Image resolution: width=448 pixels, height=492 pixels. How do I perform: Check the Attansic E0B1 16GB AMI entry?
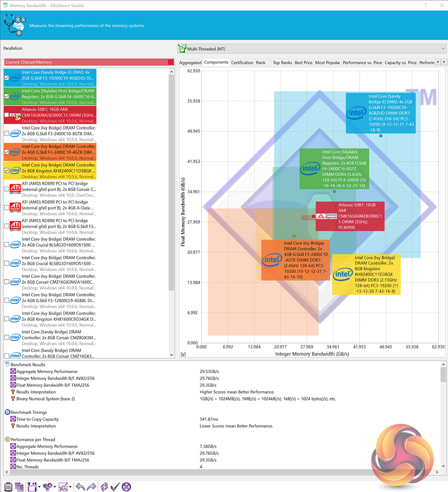(7, 115)
